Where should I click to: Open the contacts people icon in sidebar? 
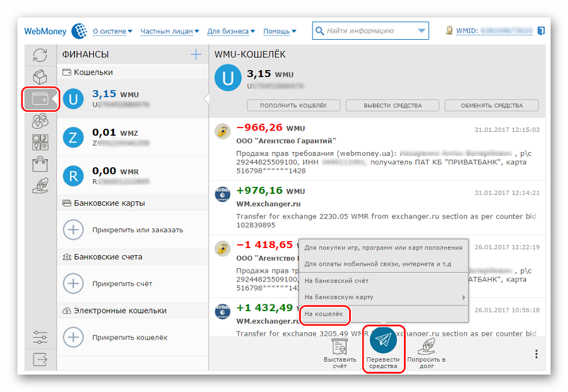pos(40,121)
